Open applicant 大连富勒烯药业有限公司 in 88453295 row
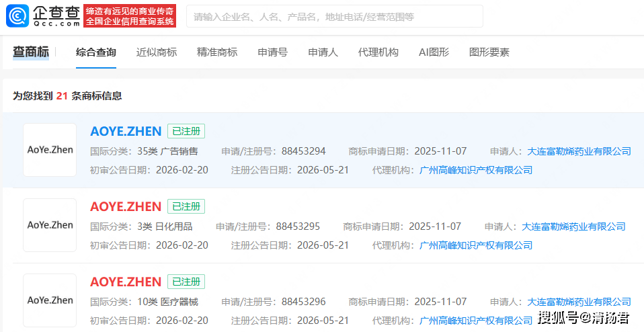644x332 pixels. (x=573, y=226)
